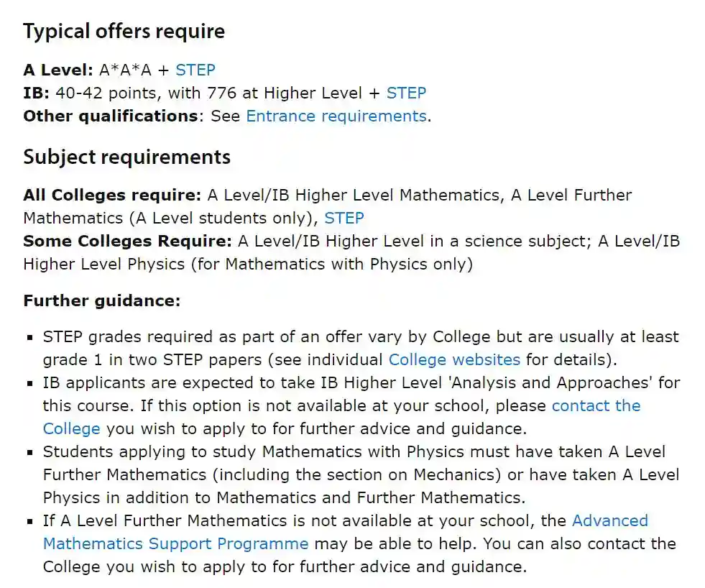This screenshot has width=705, height=588.
Task: Open the STEP link beside A*A*A
Action: pyautogui.click(x=195, y=70)
